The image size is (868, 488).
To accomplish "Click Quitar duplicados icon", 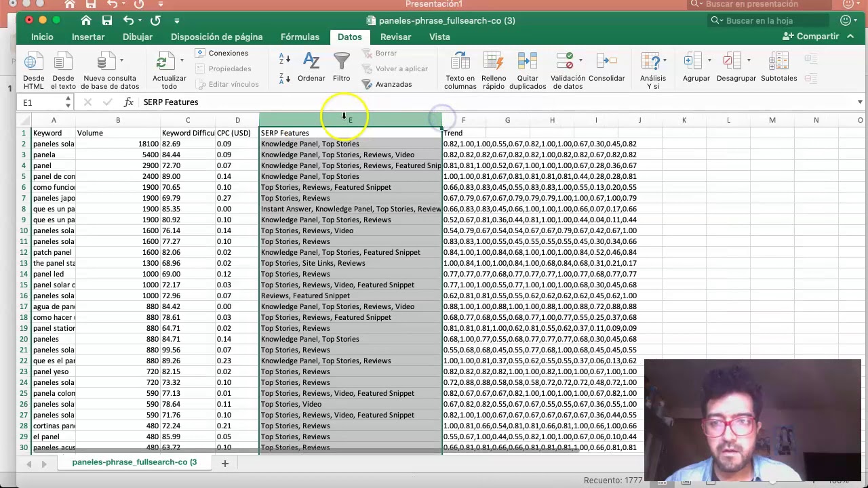I will [528, 62].
